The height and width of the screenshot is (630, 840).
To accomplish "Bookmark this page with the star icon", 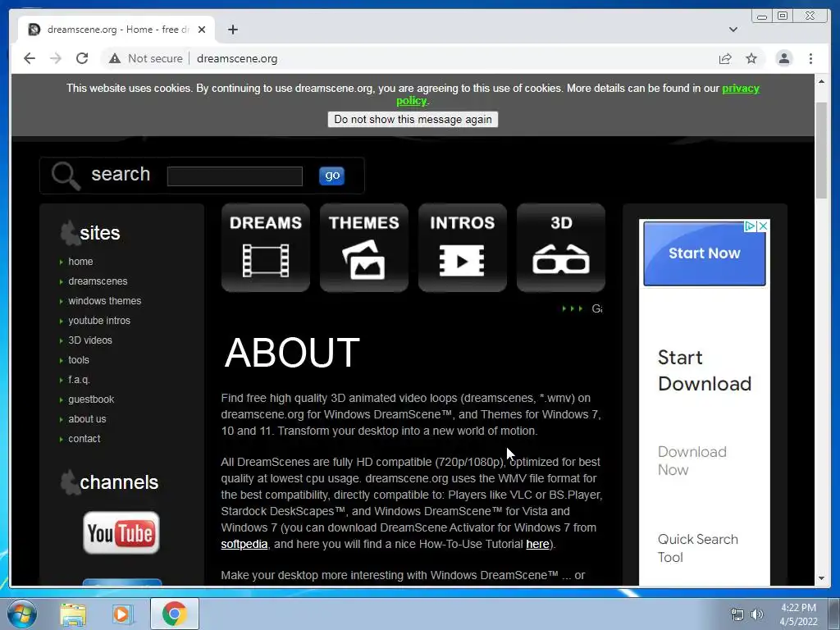I will 751,58.
